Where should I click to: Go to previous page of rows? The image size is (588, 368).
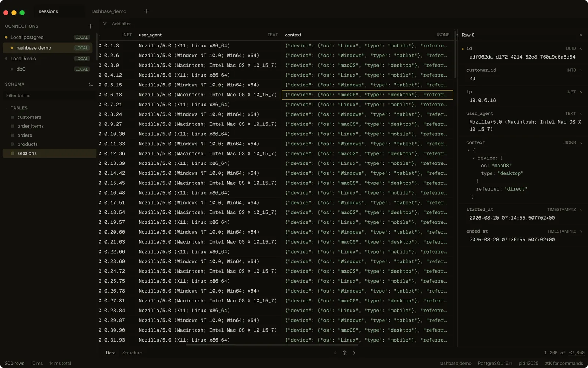coord(335,353)
